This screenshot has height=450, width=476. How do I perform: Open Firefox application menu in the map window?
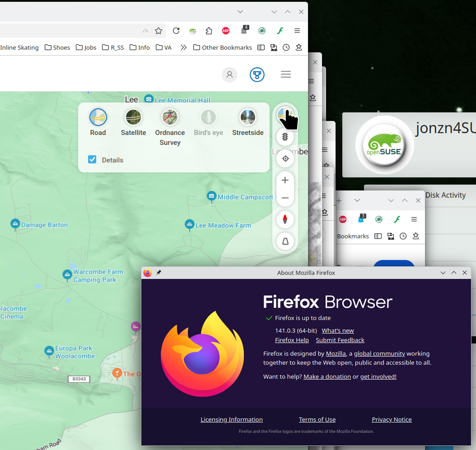297,31
